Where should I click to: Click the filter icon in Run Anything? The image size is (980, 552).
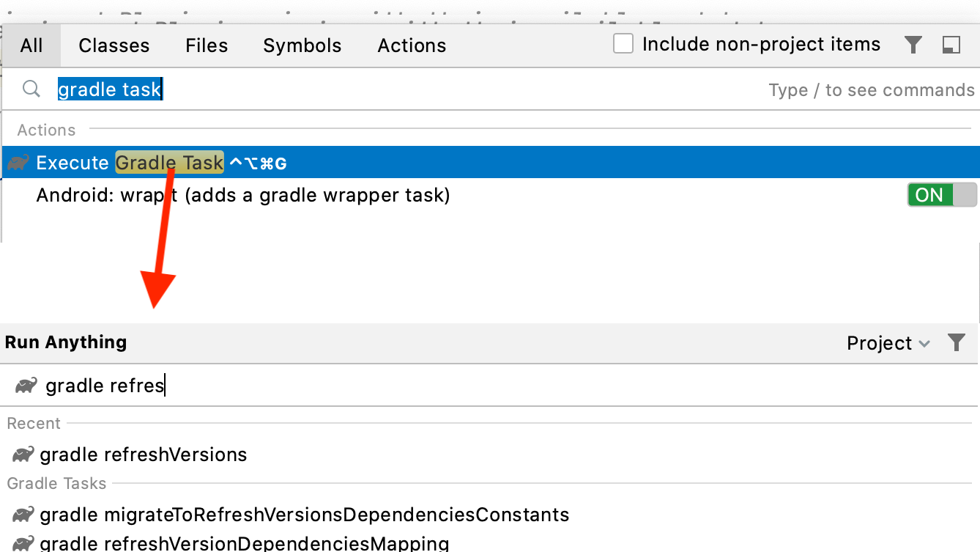pyautogui.click(x=956, y=342)
